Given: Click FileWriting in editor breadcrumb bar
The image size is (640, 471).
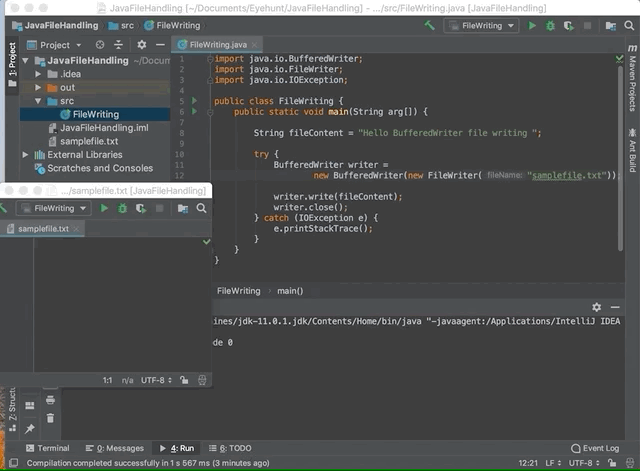Looking at the screenshot, I should coord(238,291).
